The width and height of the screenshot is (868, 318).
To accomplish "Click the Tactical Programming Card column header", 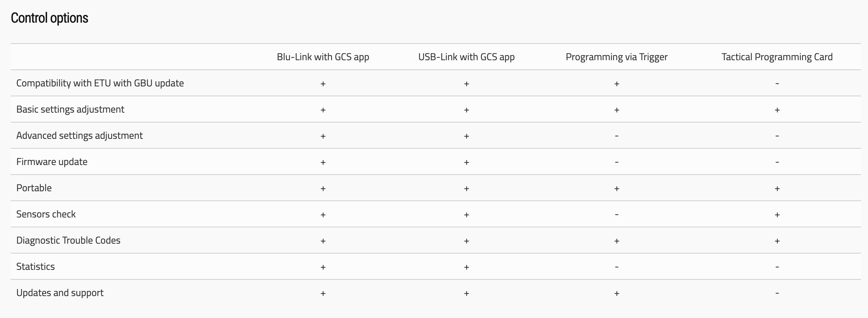I will pos(777,57).
